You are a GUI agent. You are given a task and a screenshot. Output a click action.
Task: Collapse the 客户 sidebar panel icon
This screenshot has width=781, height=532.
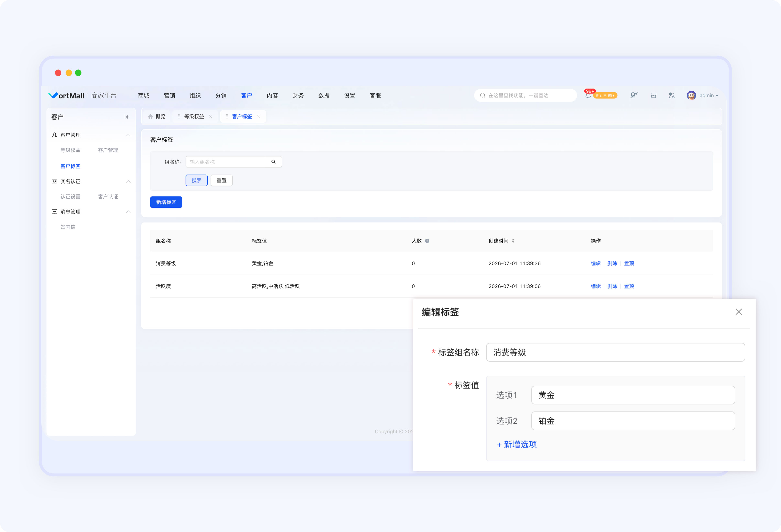pyautogui.click(x=127, y=117)
